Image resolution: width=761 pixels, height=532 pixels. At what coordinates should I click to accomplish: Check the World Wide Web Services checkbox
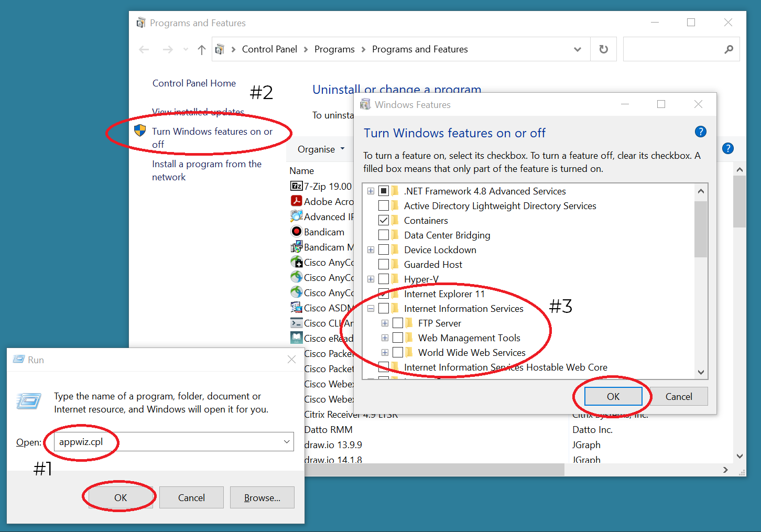click(x=398, y=352)
